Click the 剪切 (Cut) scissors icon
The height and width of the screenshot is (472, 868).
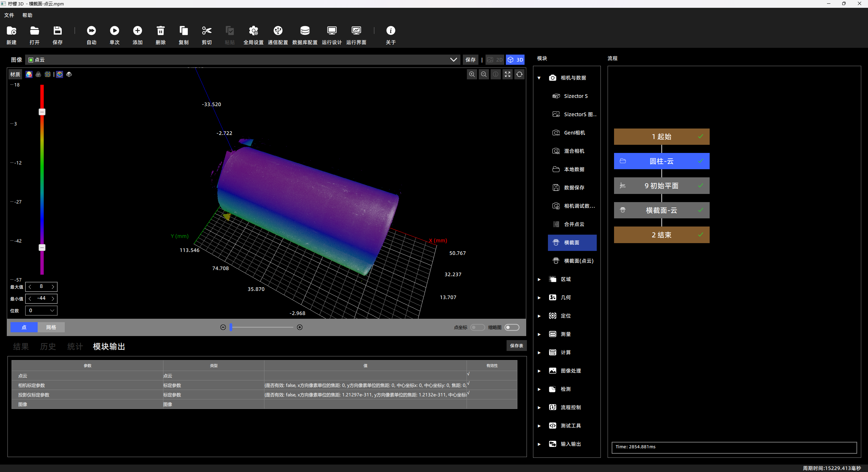pos(207,31)
